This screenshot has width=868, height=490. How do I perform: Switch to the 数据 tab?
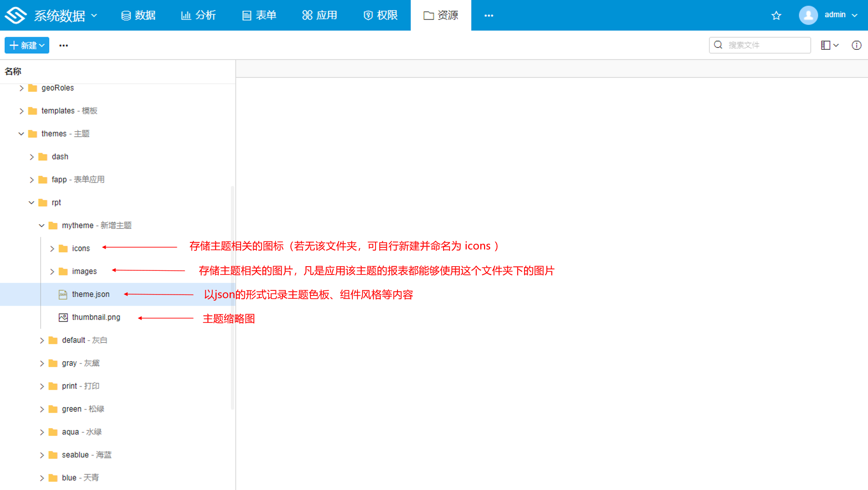point(138,15)
